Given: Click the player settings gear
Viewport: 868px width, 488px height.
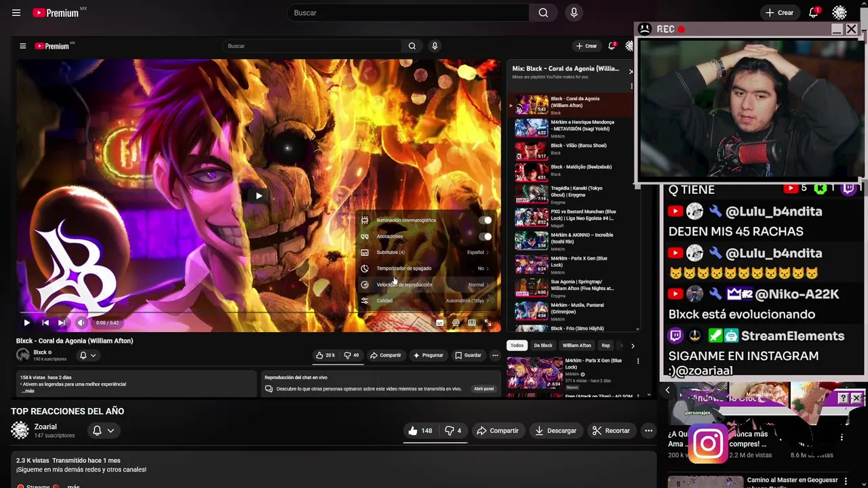Looking at the screenshot, I should [x=456, y=323].
